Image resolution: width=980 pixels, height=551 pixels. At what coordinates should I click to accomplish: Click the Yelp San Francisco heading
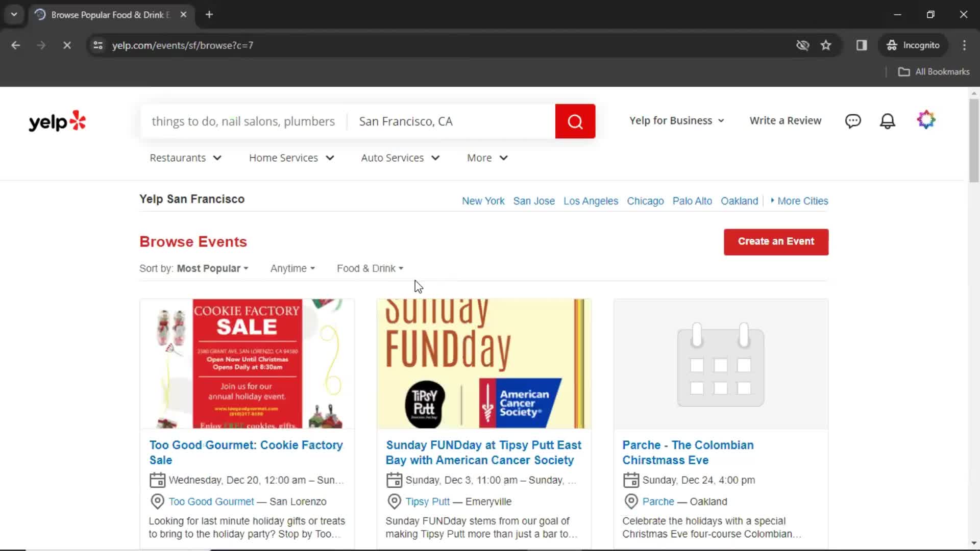(192, 199)
